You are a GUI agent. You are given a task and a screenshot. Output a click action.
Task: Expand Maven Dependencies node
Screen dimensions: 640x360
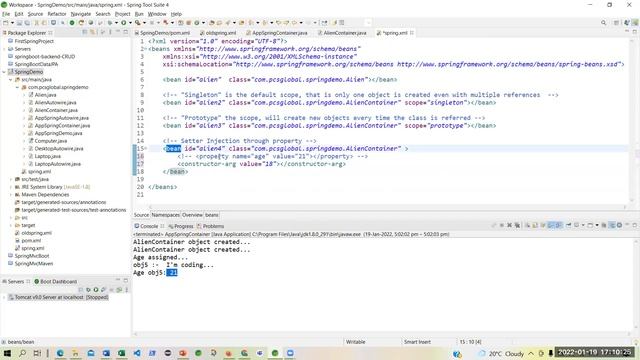[x=11, y=195]
